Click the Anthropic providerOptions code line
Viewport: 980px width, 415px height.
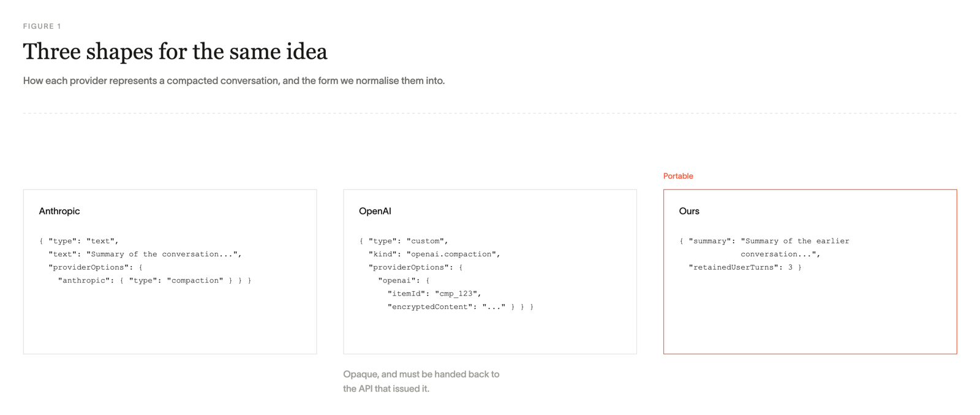(96, 267)
